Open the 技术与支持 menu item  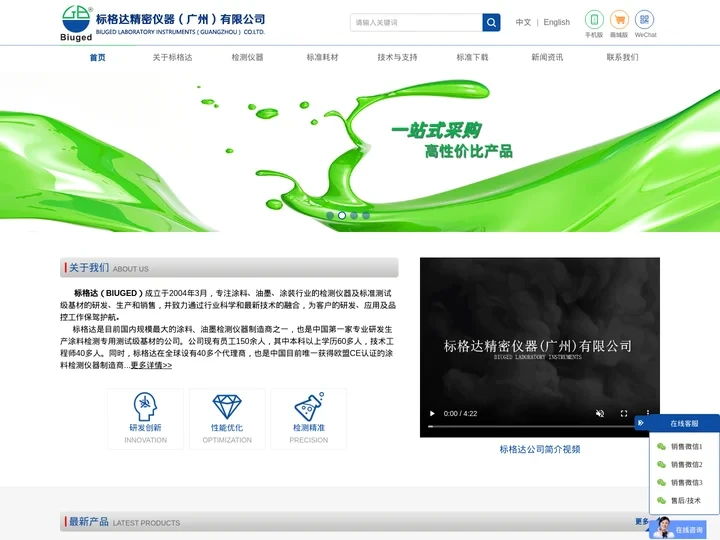(397, 57)
